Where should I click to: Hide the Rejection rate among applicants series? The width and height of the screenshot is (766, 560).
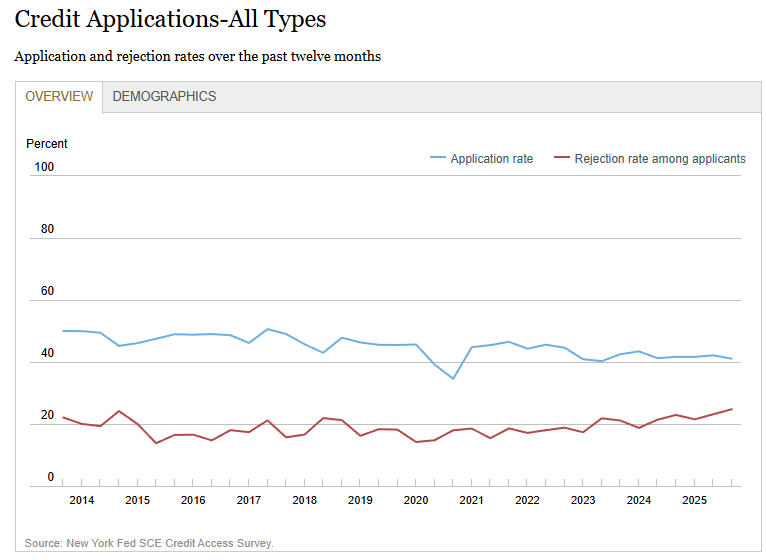pos(659,159)
